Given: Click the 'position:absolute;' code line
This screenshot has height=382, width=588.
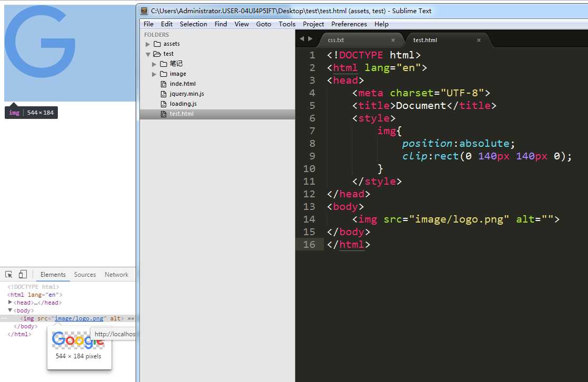Looking at the screenshot, I should [458, 143].
